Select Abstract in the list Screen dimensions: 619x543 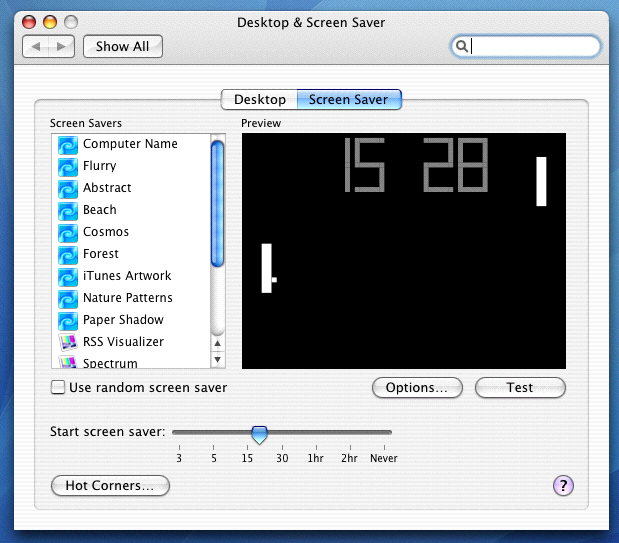click(x=131, y=188)
